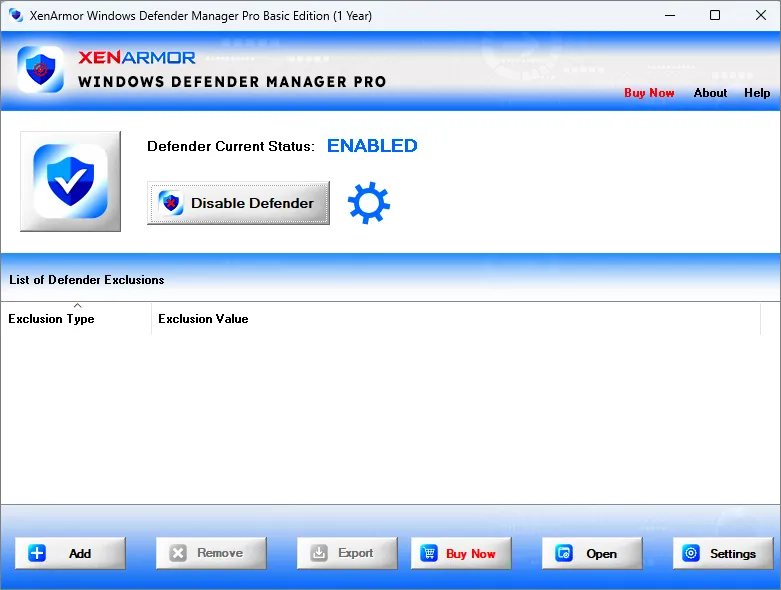Click the Export button
Image resolution: width=781 pixels, height=590 pixels.
(x=347, y=553)
